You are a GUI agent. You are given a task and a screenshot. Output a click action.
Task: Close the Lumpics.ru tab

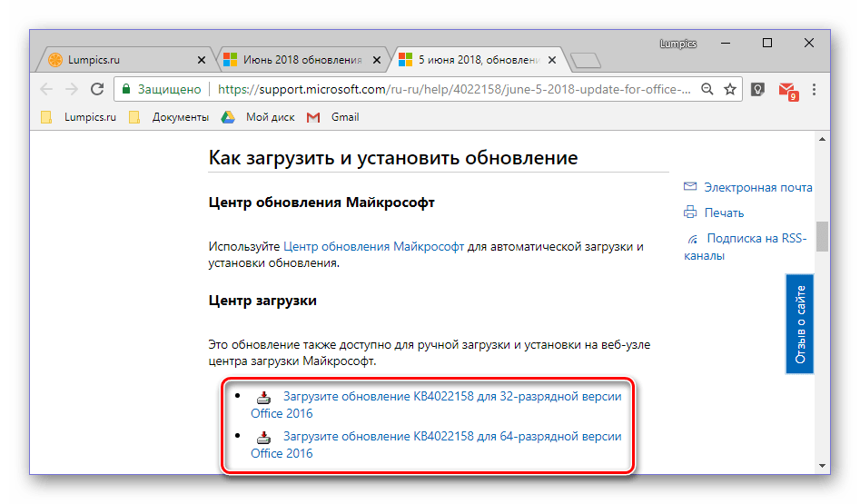pyautogui.click(x=202, y=60)
